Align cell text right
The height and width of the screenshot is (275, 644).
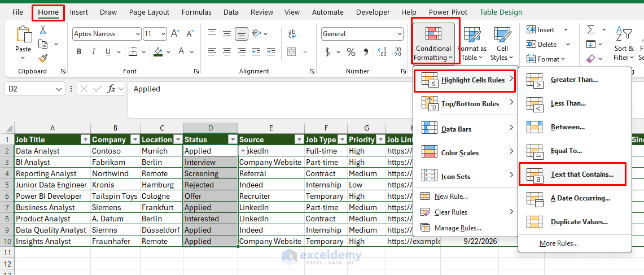click(242, 52)
